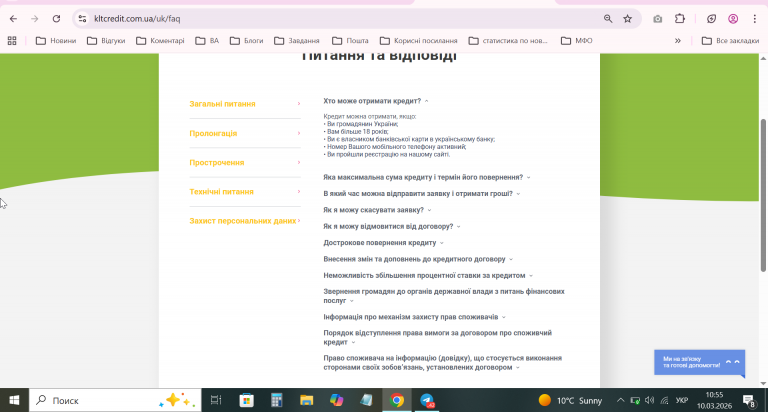Expand Дострокове повернення кредиту
768x412 pixels.
click(x=383, y=243)
